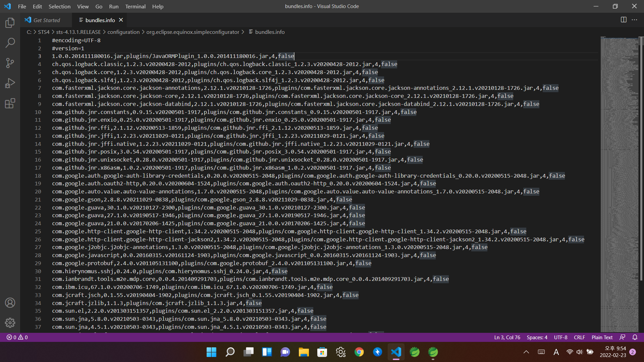Open the editor More Actions ellipsis menu
Screen dimensions: 644x362
click(x=634, y=20)
